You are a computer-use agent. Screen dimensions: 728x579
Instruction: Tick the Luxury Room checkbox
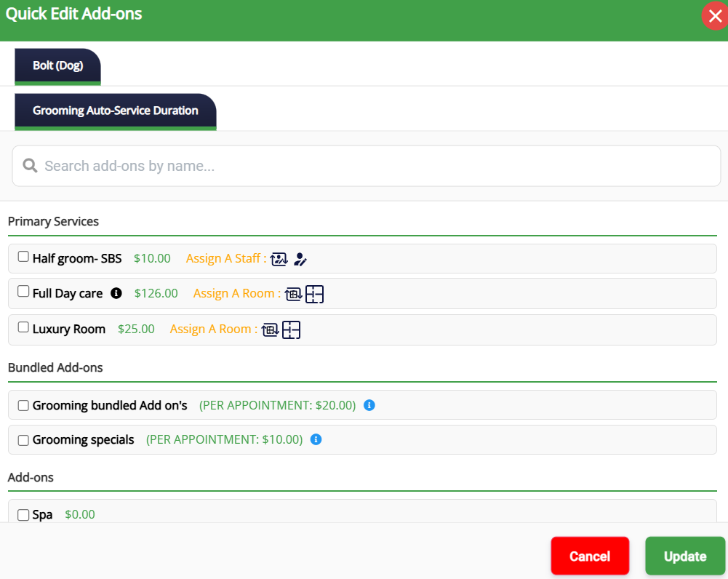pyautogui.click(x=23, y=327)
